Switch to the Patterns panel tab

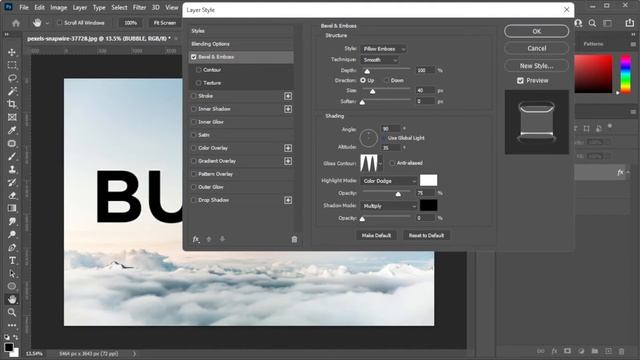coord(593,44)
